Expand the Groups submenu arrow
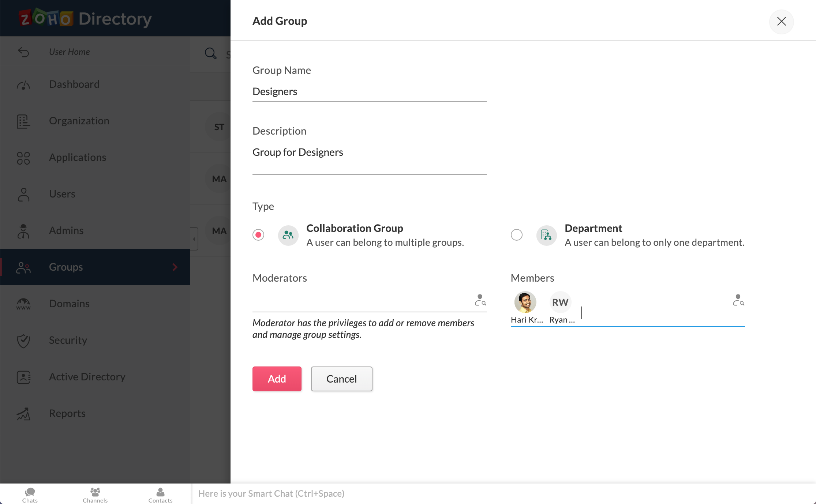816x504 pixels. 175,267
